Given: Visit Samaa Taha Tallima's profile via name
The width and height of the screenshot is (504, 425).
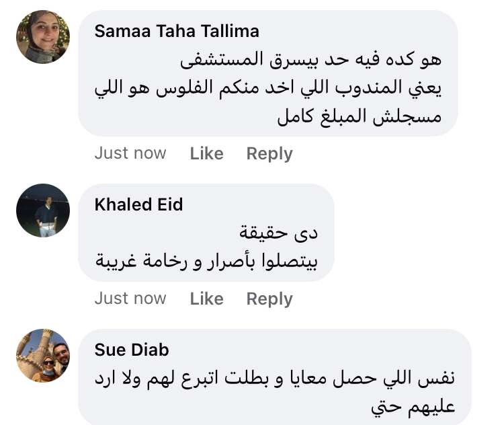Looking at the screenshot, I should coord(177,32).
